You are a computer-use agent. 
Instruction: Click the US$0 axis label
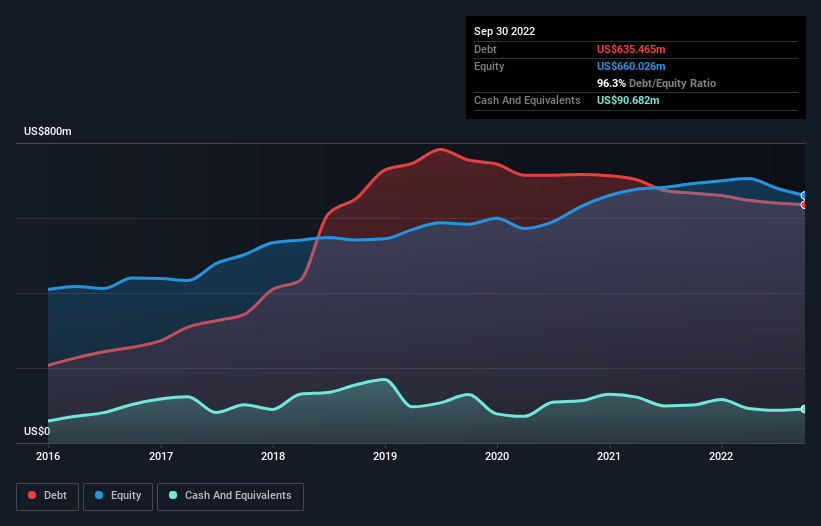(x=37, y=431)
